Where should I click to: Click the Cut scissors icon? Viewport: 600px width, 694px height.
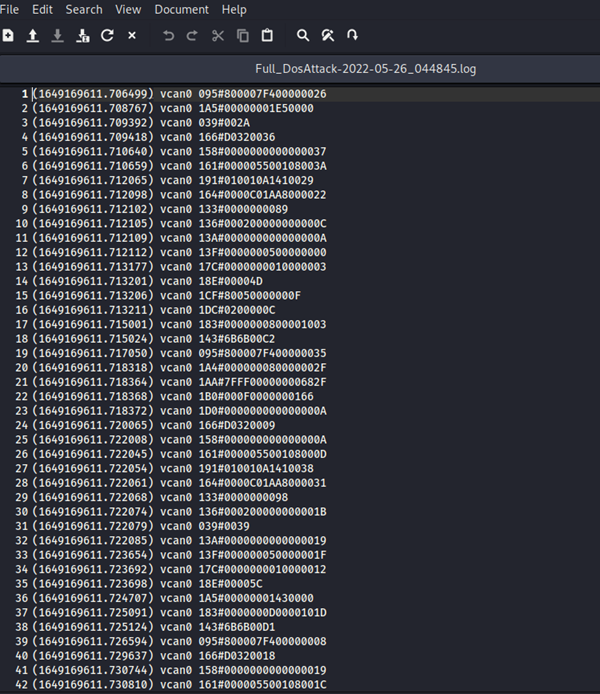point(218,35)
